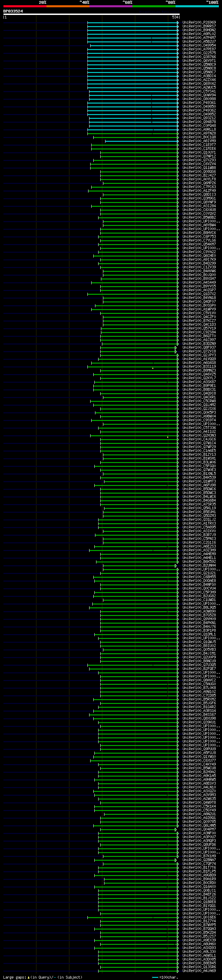Click the orange ~40% identity legend segment
The image size is (222, 980).
click(x=68, y=6)
